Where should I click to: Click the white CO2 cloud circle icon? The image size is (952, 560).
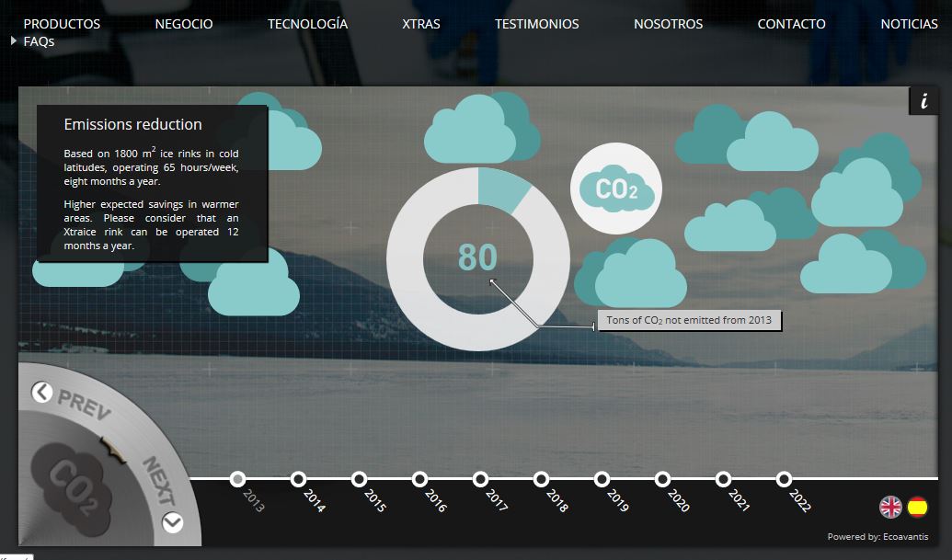615,189
